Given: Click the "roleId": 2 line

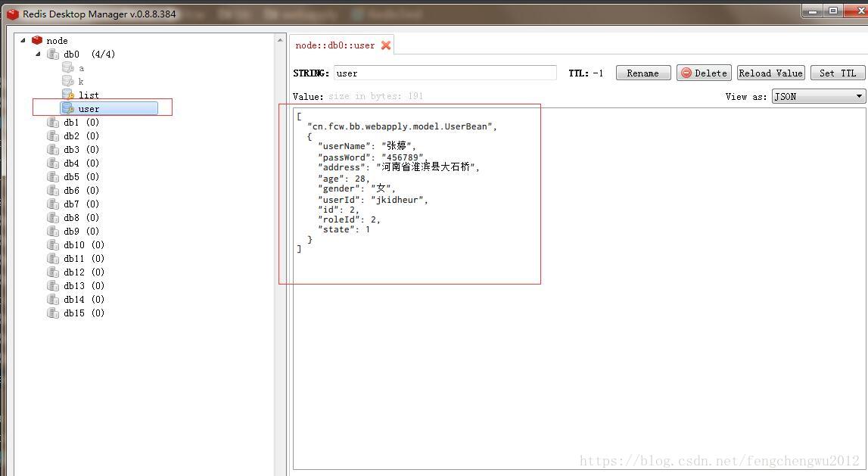Looking at the screenshot, I should [350, 219].
